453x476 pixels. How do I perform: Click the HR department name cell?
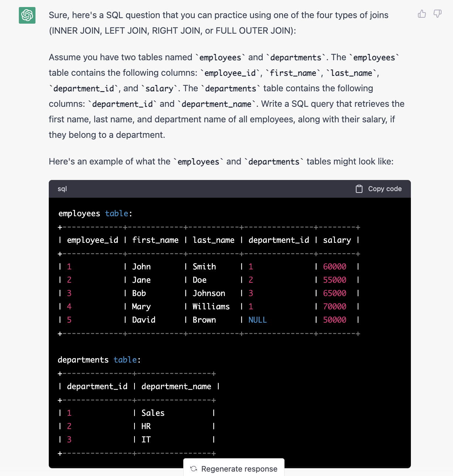146,426
